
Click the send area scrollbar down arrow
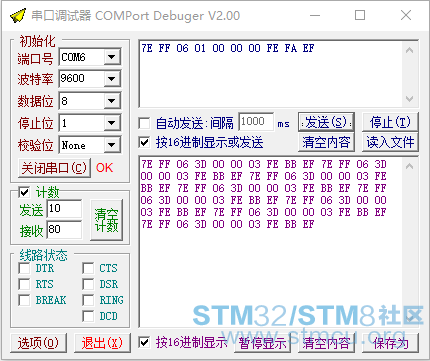(409, 99)
